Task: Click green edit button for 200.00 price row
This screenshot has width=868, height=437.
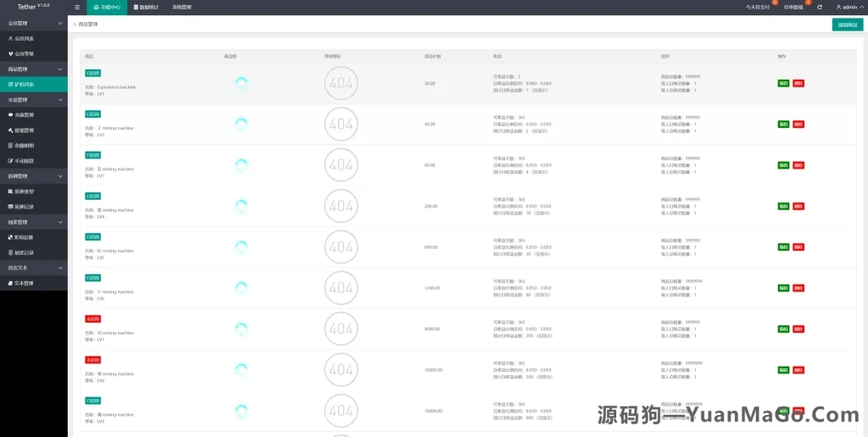Action: (783, 206)
